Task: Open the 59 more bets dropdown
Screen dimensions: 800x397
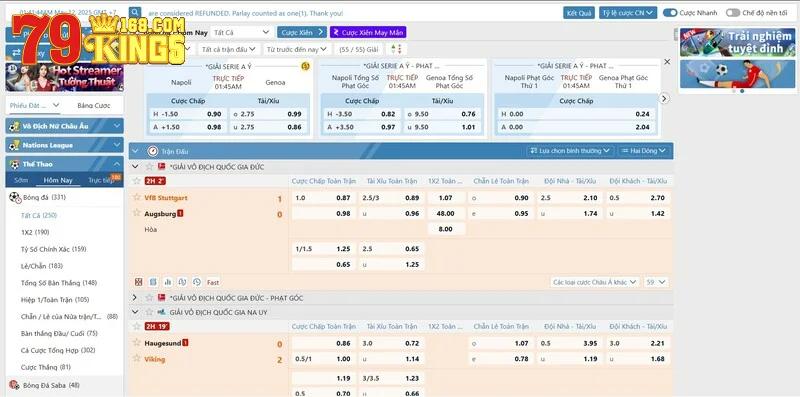Action: click(x=656, y=282)
